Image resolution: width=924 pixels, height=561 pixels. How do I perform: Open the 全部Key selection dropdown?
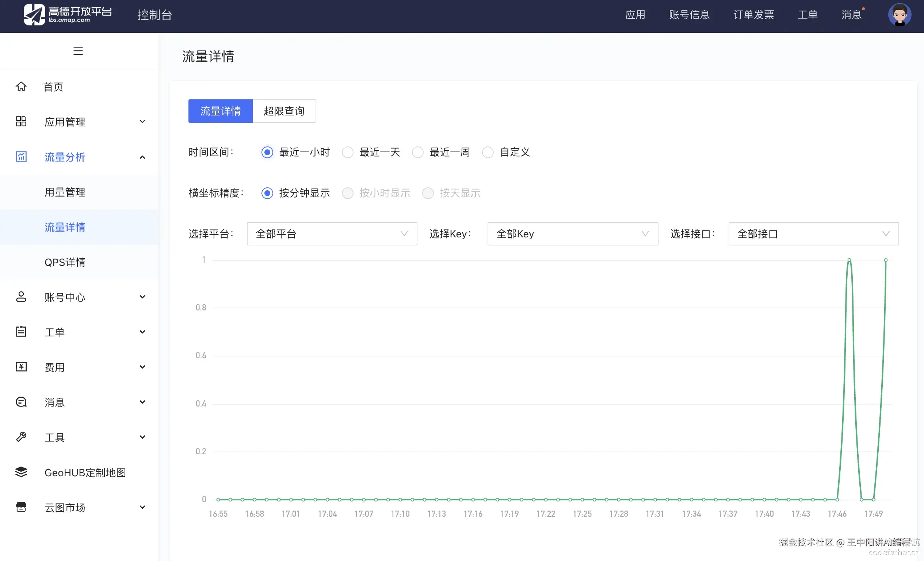(572, 234)
